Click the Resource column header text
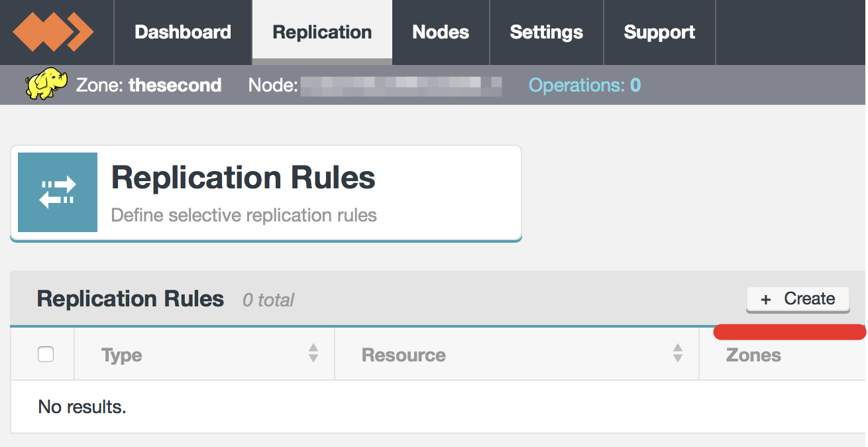This screenshot has width=868, height=447. [x=404, y=355]
